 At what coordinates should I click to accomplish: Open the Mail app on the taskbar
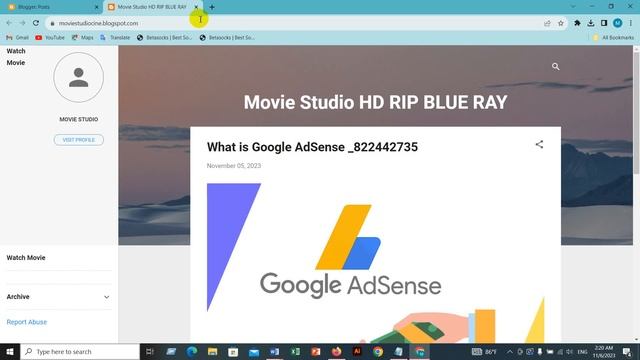point(254,351)
